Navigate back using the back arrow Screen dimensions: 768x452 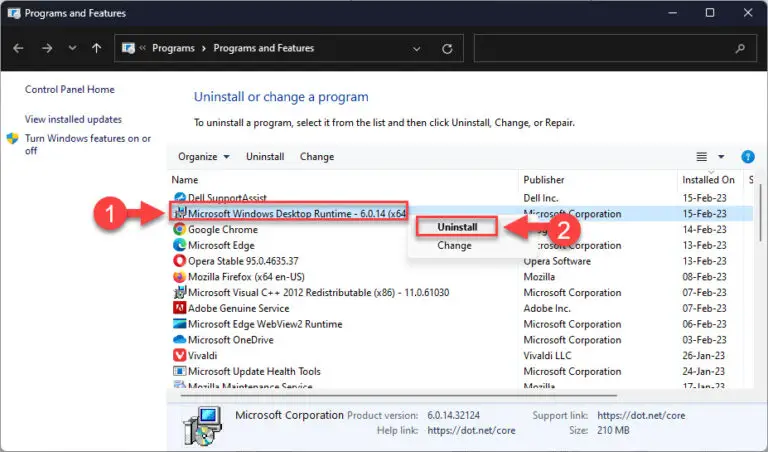click(x=19, y=48)
